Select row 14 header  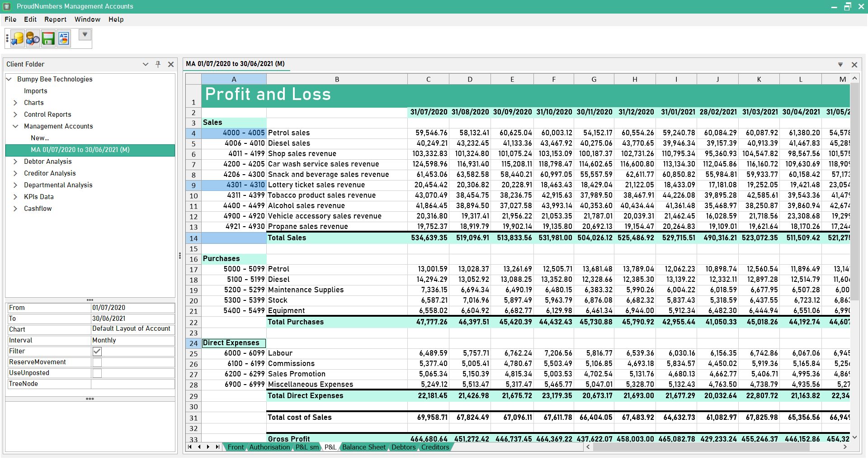(193, 238)
